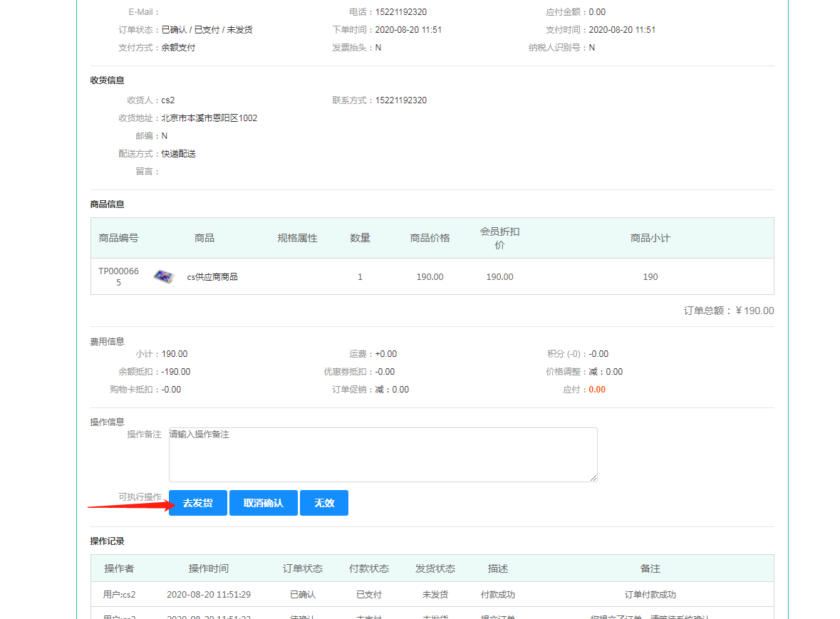840x619 pixels.
Task: Select the product code TP0000665 cell
Action: coord(118,277)
